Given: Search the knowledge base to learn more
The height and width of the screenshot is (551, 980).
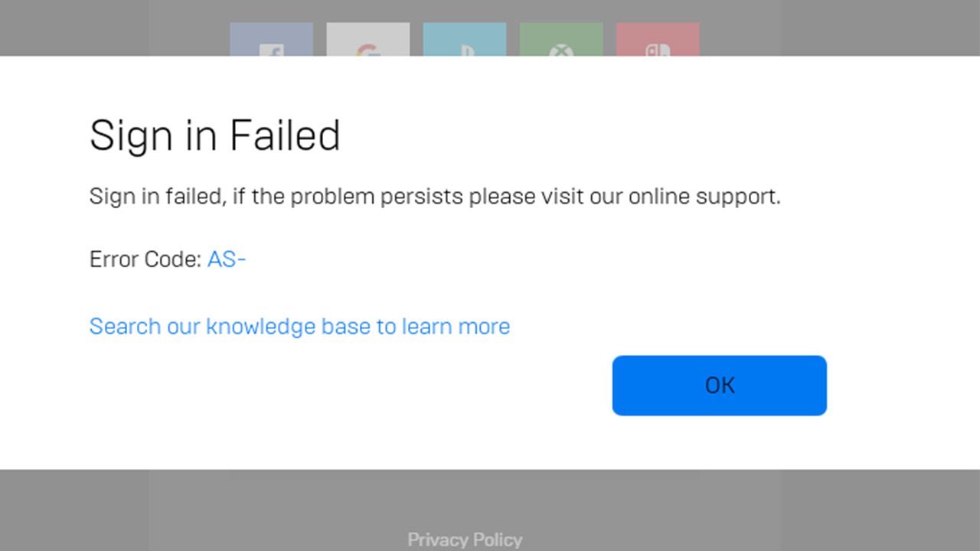Looking at the screenshot, I should point(299,326).
